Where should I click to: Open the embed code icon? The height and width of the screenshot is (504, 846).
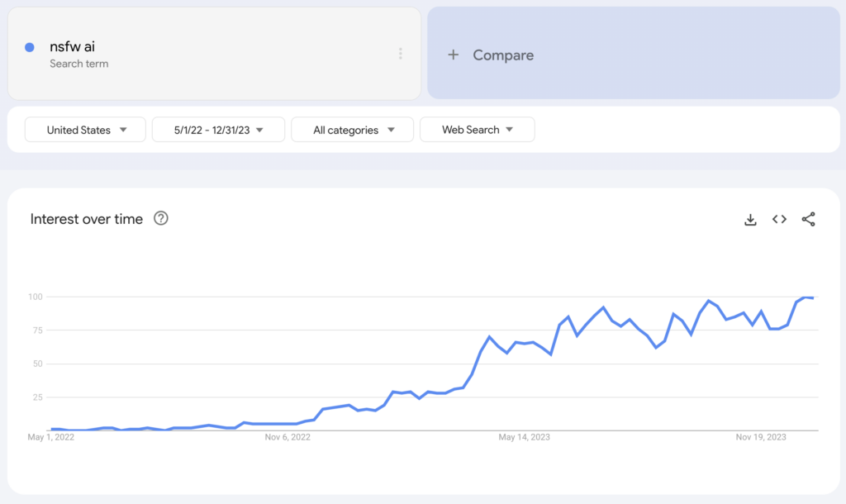(779, 219)
